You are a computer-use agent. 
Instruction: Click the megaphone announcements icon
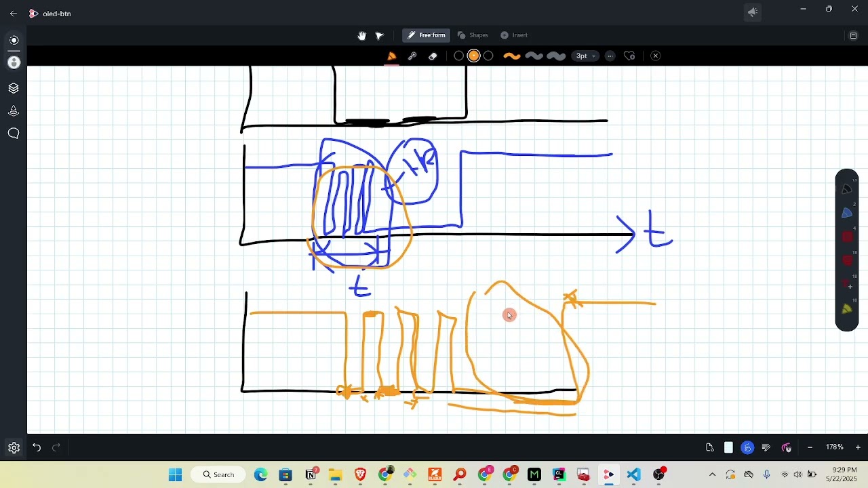click(x=752, y=12)
